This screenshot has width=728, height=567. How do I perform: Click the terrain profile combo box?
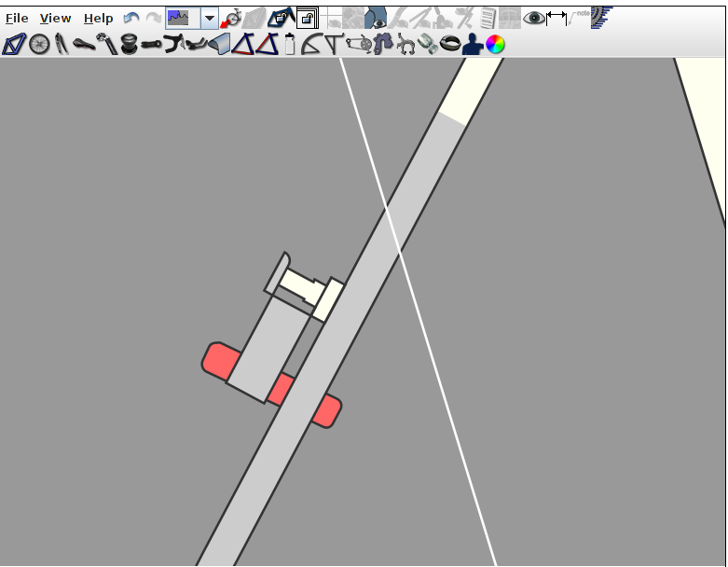[x=183, y=18]
